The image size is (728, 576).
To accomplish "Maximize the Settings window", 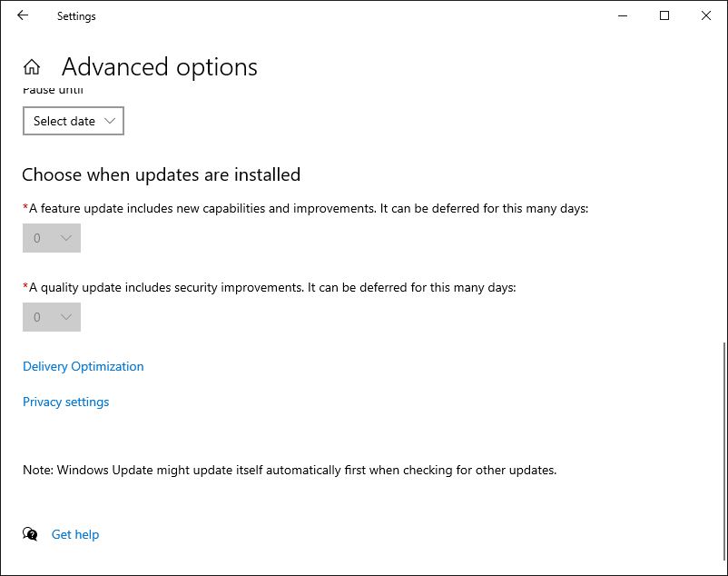I will point(664,15).
